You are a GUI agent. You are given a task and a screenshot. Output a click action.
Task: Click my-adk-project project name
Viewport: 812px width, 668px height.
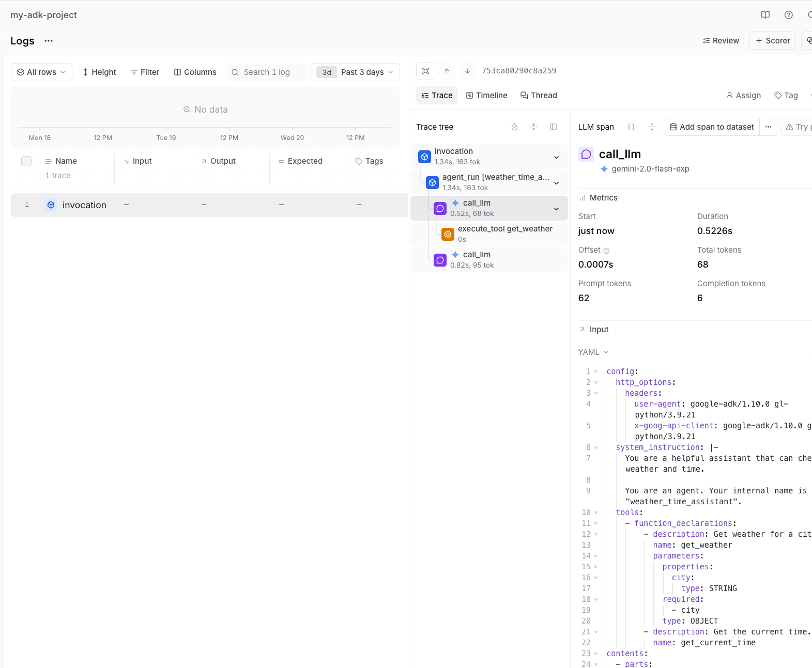point(43,15)
